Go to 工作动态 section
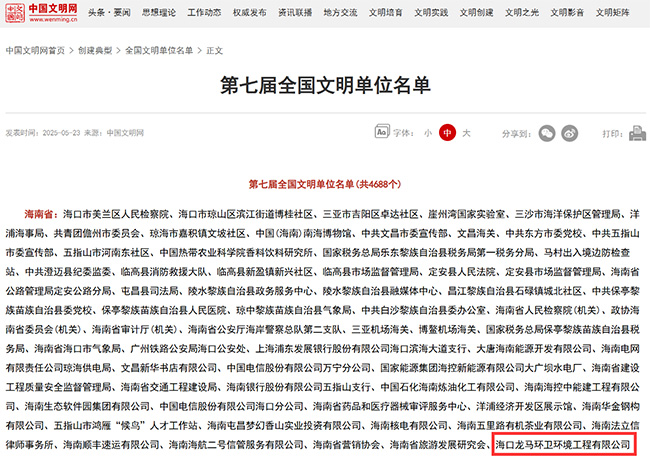The height and width of the screenshot is (458, 650). click(205, 15)
